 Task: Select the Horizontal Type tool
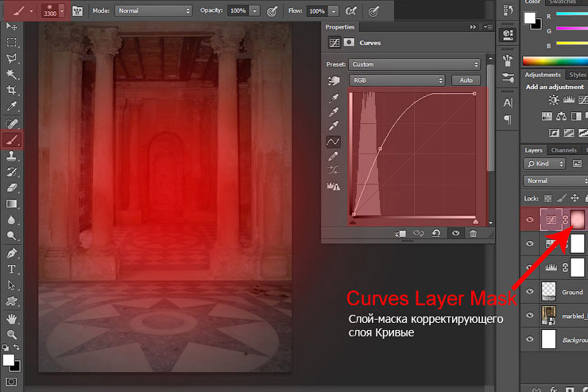pyautogui.click(x=12, y=269)
